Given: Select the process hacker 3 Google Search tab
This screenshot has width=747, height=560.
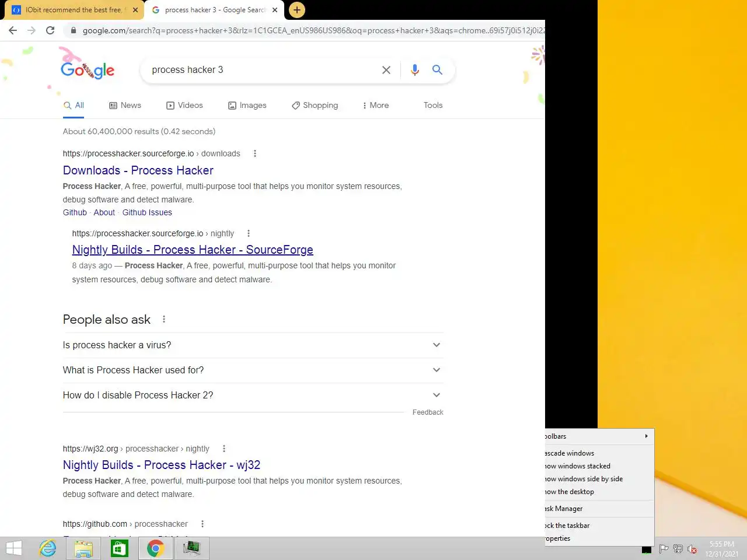Looking at the screenshot, I should [214, 10].
